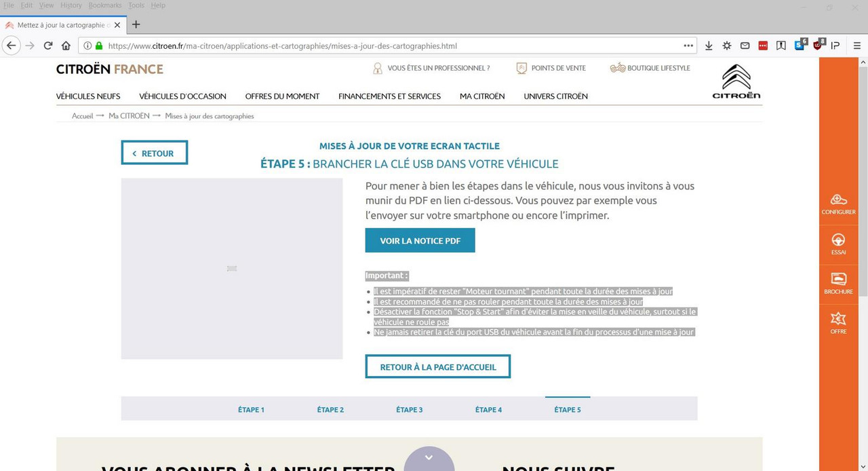Image resolution: width=868 pixels, height=471 pixels.
Task: Switch to Étape 4 tab
Action: [x=488, y=409]
